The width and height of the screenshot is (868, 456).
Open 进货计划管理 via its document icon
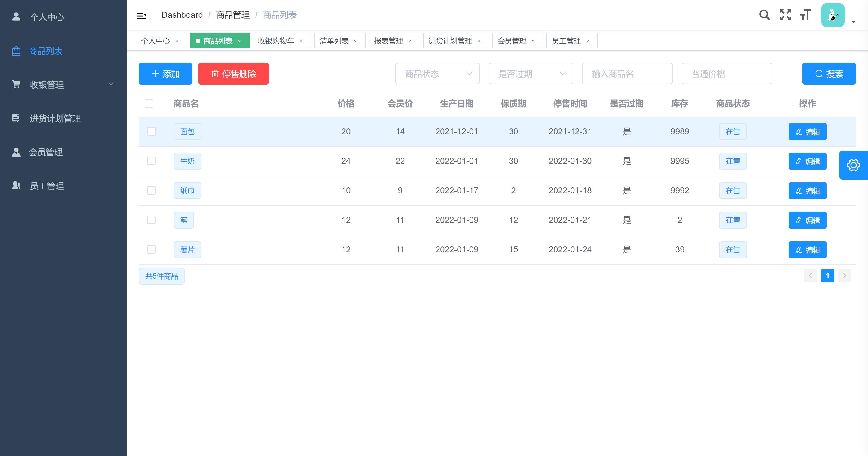pos(16,118)
